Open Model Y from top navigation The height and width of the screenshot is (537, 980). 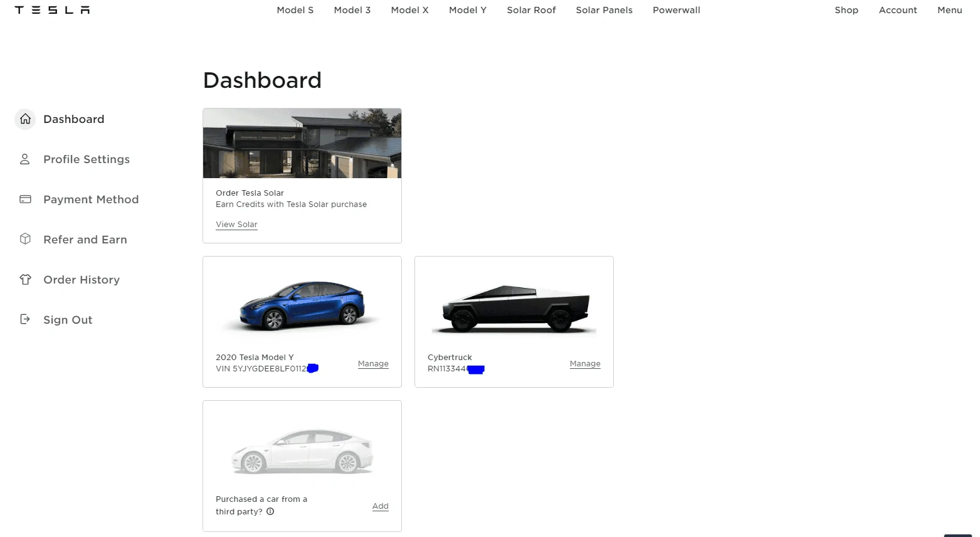click(468, 10)
